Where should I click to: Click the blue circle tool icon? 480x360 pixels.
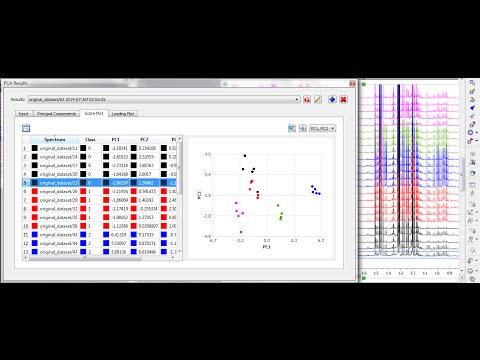click(x=471, y=132)
